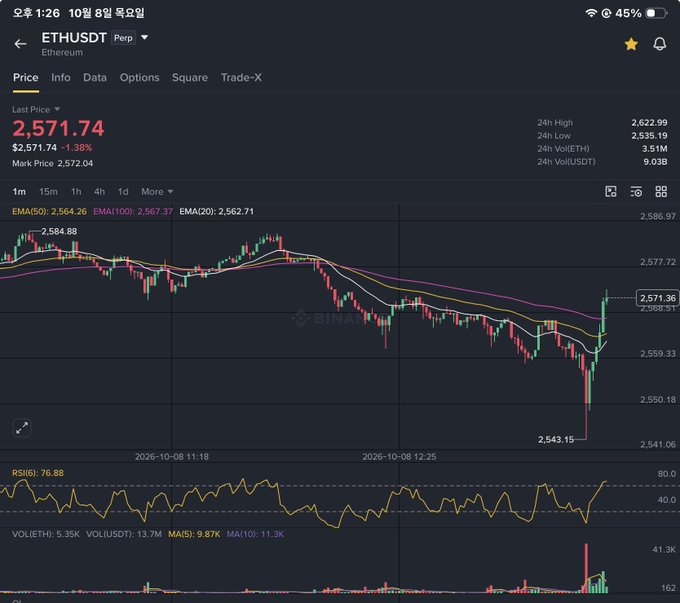
Task: Click the Perp contract badge
Action: coord(123,38)
